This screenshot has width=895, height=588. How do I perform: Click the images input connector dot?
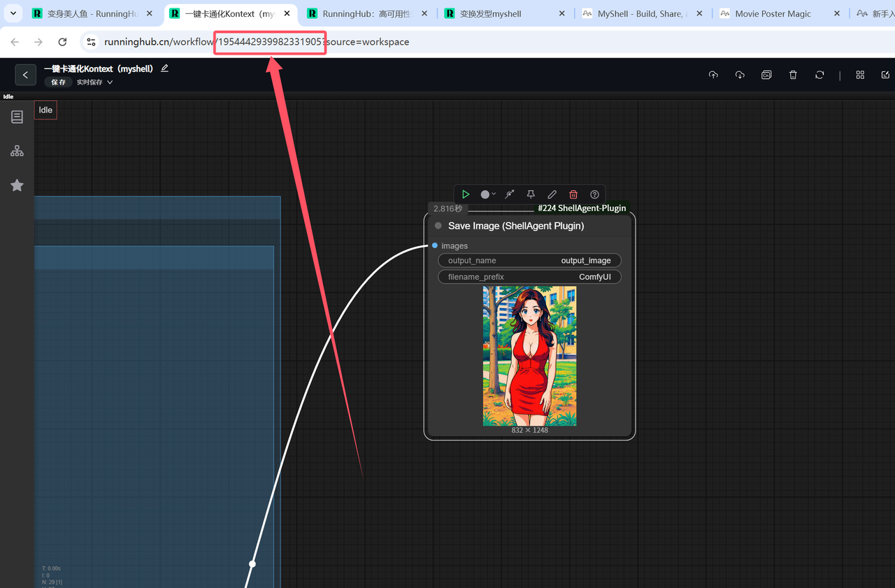435,245
